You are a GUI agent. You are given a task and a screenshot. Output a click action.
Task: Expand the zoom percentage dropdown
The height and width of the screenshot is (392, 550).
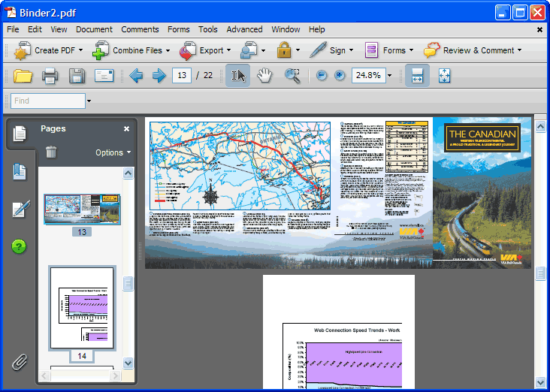[389, 76]
